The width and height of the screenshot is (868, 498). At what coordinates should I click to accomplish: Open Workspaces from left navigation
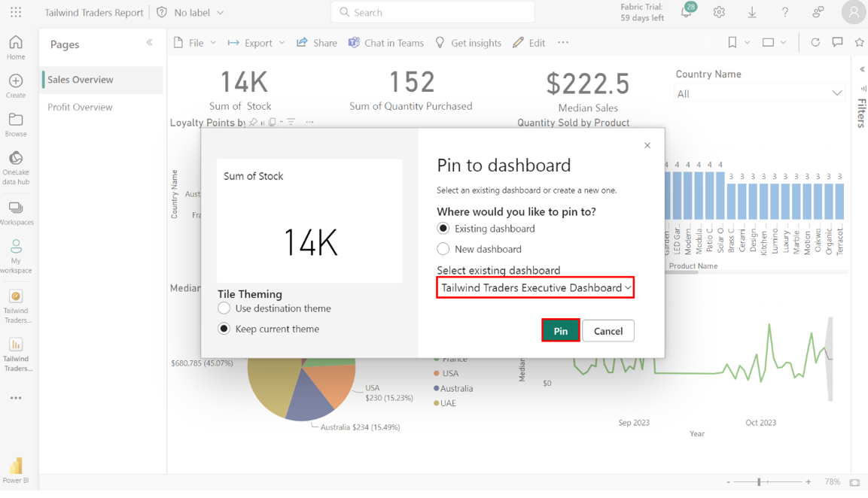point(16,213)
